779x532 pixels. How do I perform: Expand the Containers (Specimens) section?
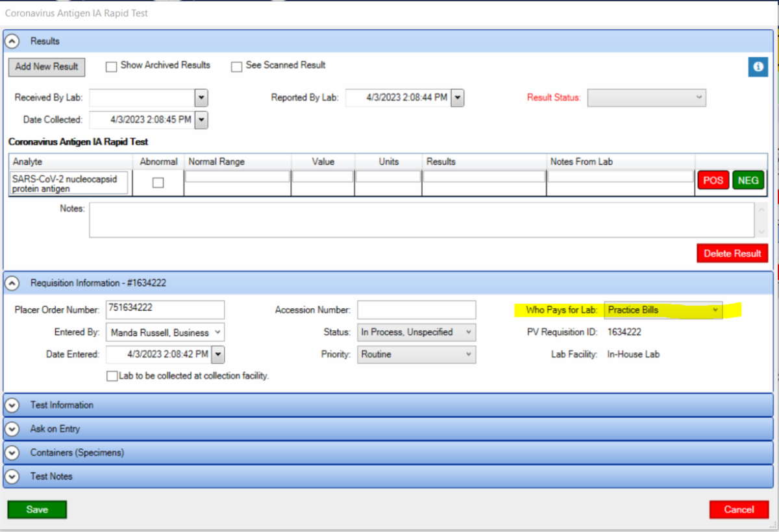12,453
